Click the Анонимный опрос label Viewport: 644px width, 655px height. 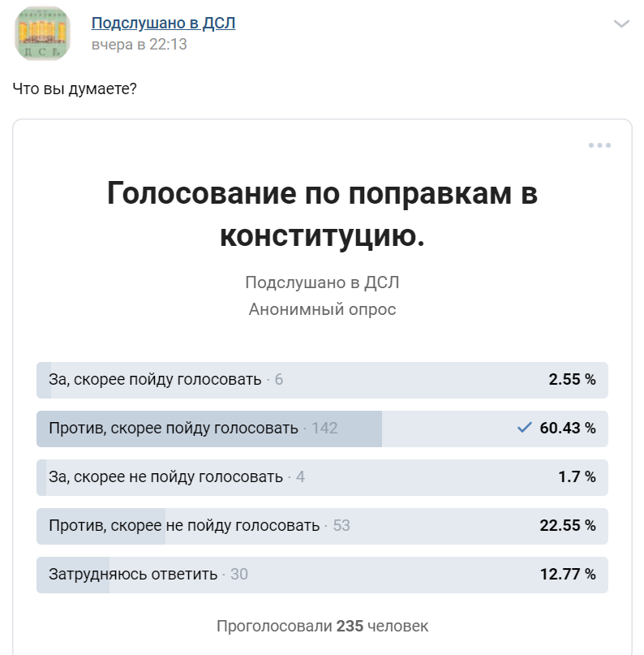point(322,309)
